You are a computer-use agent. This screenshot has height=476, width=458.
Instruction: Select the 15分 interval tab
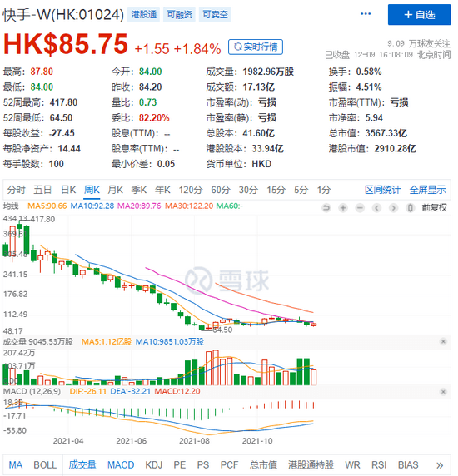coord(276,190)
